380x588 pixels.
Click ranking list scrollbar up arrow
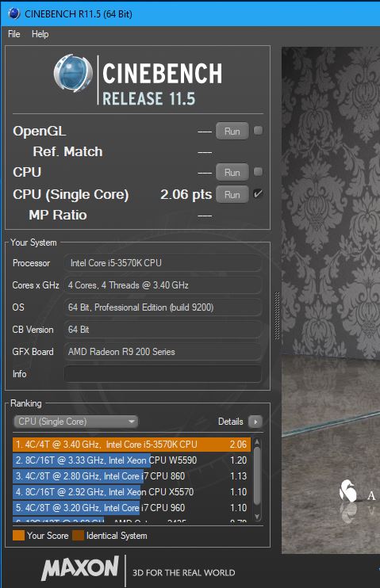257,442
